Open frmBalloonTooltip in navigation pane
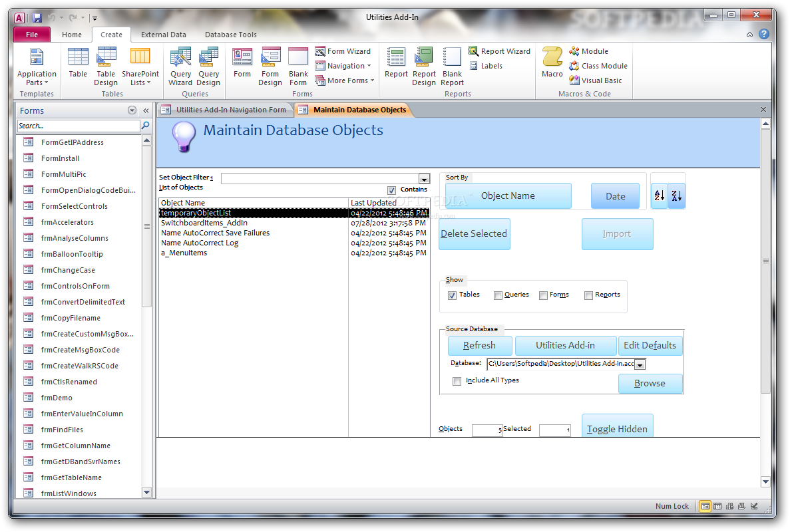 [71, 254]
